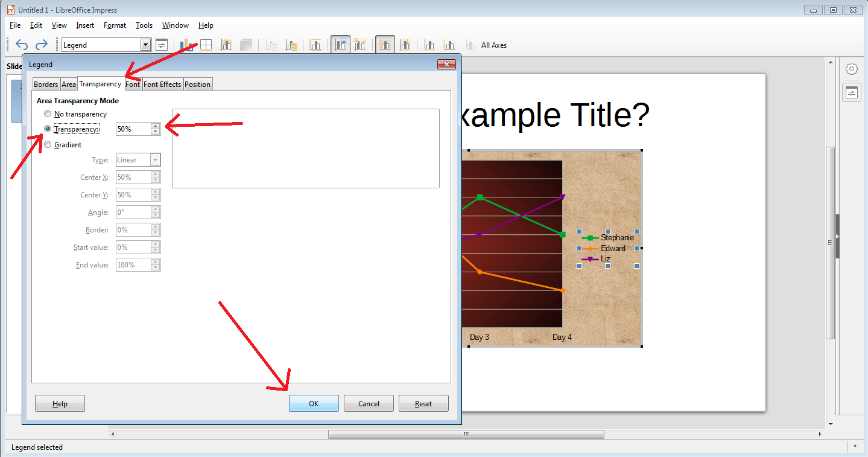Viewport: 868px width, 457px height.
Task: Click the vertical scrollbar thumb of the slide view
Action: coord(830,241)
